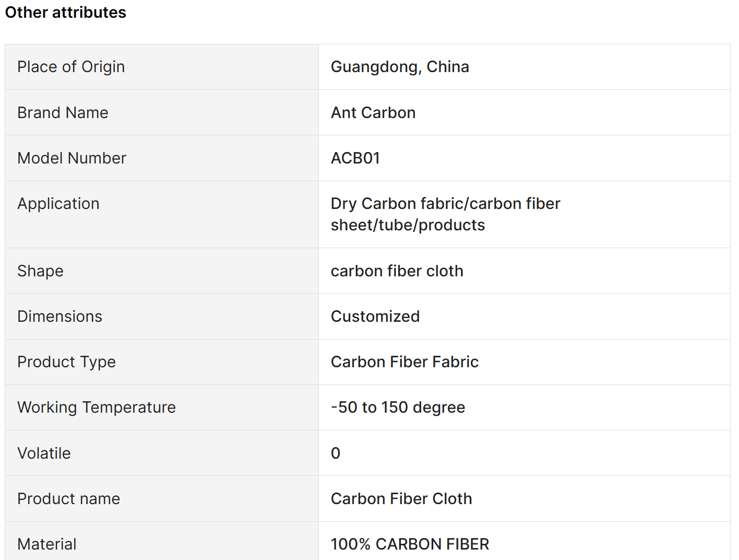The height and width of the screenshot is (560, 739).
Task: Click the 'Dimensions' label
Action: coord(60,317)
